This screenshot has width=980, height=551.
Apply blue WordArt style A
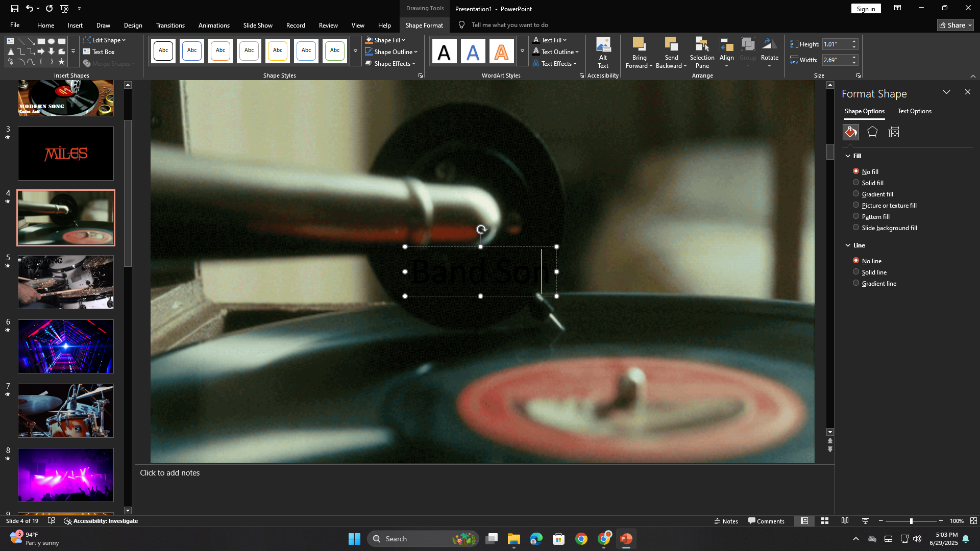point(473,51)
